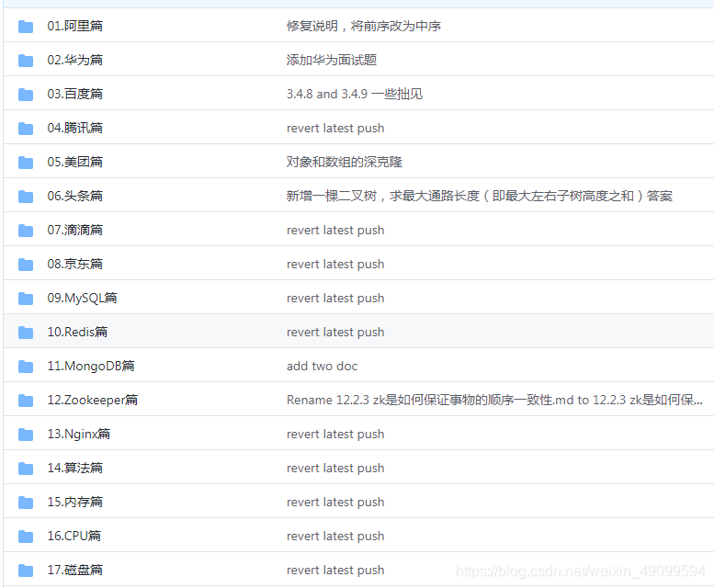Open the 04.腾讯篇 folder

(75, 128)
